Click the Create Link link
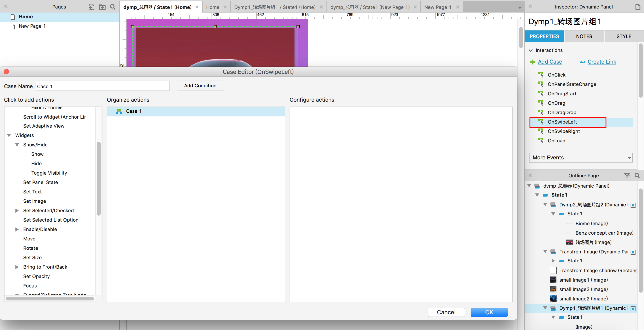Screen dimensions: 644x330 coord(602,62)
